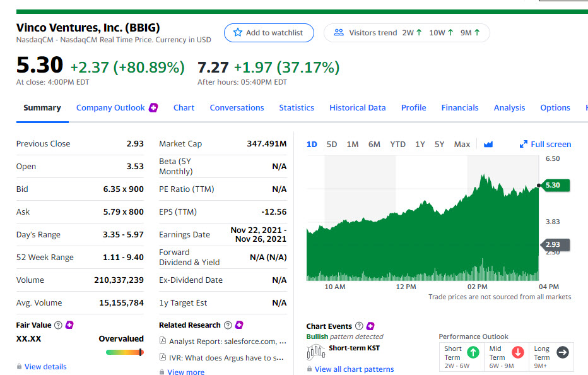588x375 pixels.
Task: Open the Analysis tab
Action: 509,108
